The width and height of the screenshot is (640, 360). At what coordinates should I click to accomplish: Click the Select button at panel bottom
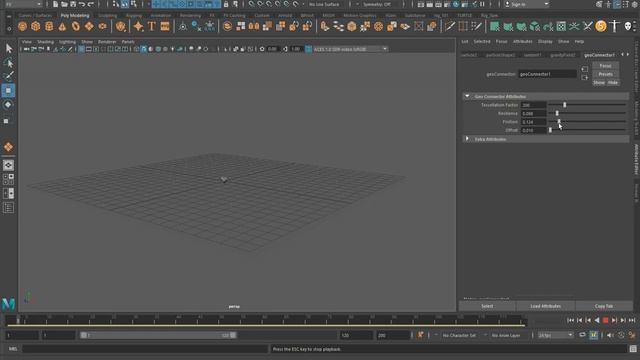pos(487,306)
